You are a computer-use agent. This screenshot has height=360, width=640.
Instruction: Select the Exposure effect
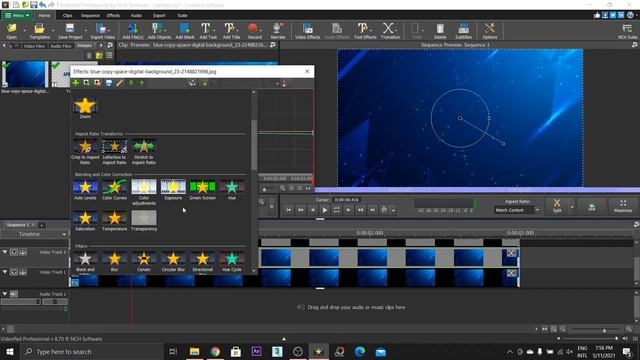tap(173, 189)
